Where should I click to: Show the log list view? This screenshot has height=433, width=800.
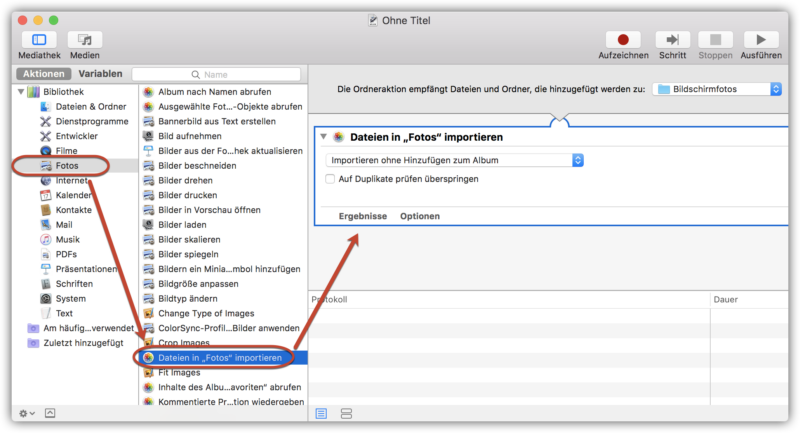tap(321, 414)
